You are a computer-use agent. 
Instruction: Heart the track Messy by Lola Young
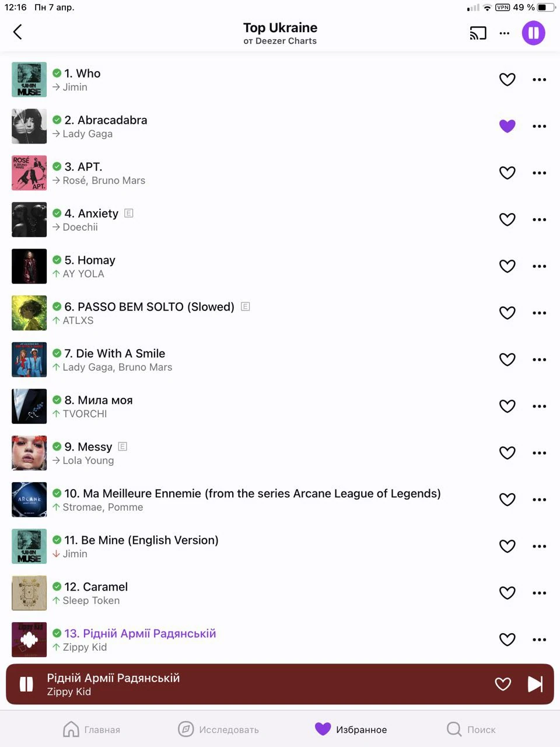508,453
